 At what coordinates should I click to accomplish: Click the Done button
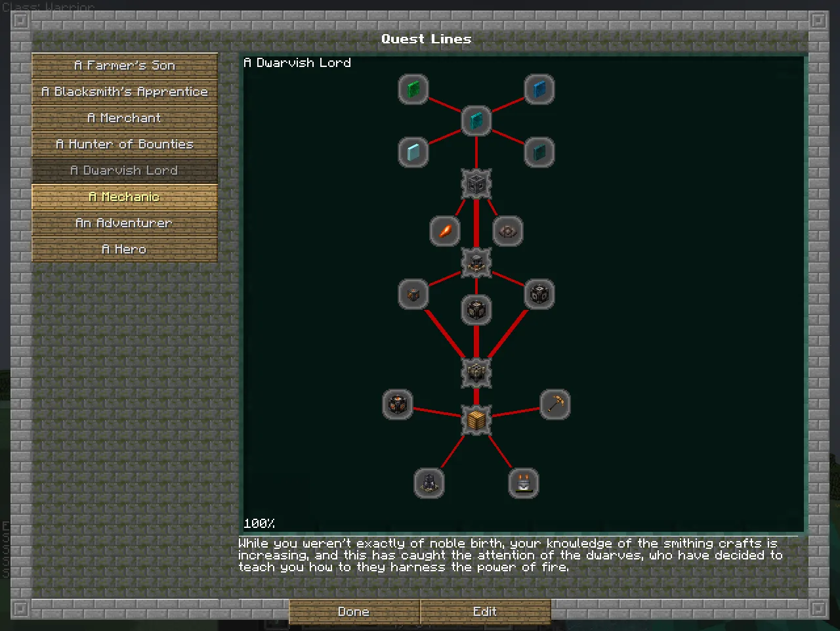354,612
